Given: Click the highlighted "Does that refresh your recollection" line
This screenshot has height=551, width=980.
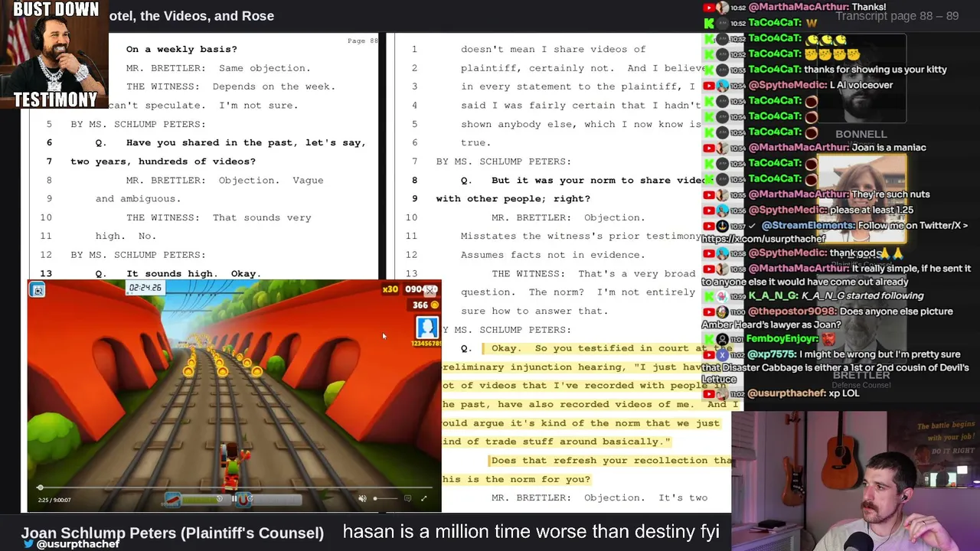Looking at the screenshot, I should click(610, 461).
